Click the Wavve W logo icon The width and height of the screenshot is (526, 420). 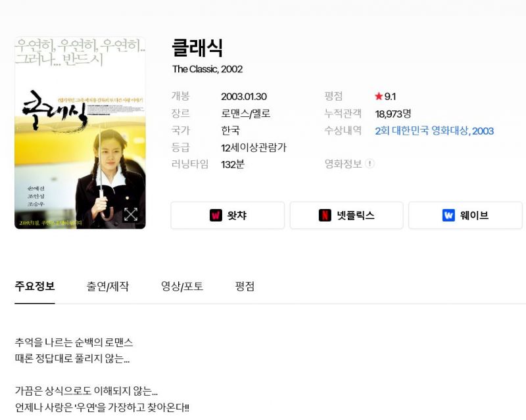click(448, 215)
